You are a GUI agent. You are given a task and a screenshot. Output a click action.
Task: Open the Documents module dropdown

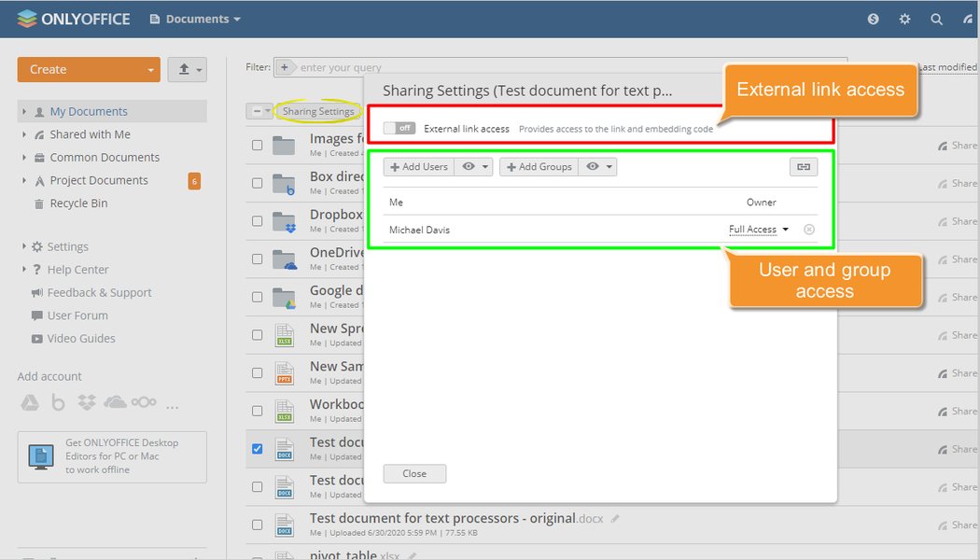point(196,19)
